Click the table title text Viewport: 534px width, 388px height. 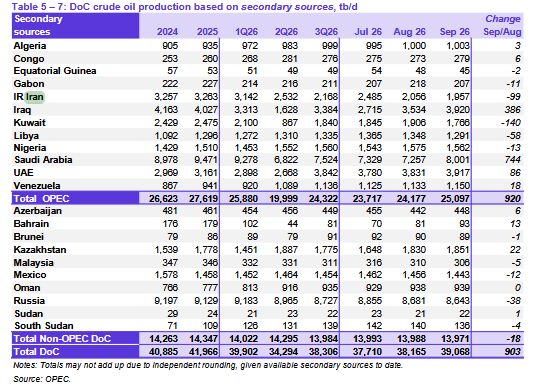185,6
